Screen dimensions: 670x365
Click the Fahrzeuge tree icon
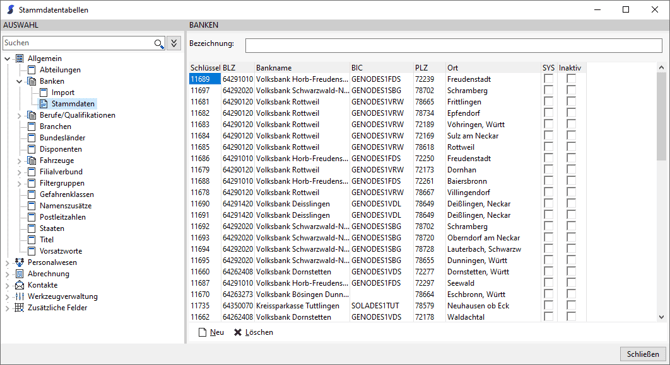coord(32,160)
